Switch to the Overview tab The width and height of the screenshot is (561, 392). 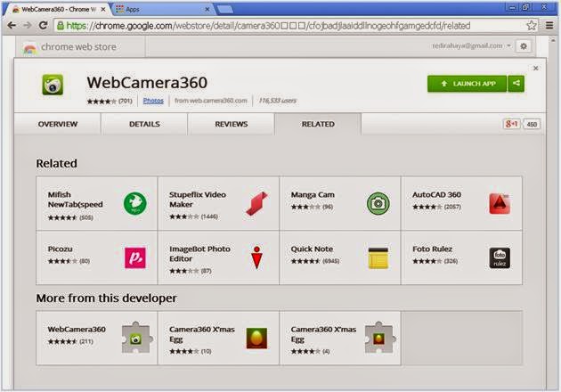coord(58,124)
